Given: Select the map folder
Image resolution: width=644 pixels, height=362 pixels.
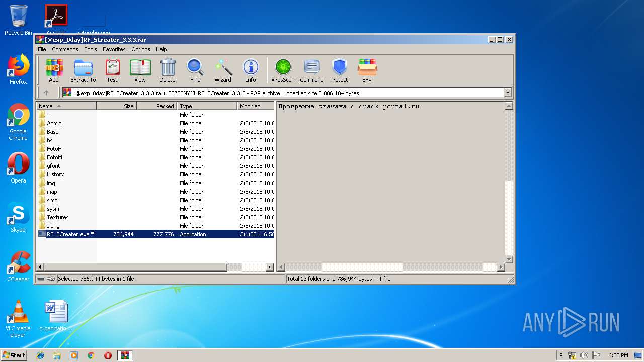Looking at the screenshot, I should [155, 192].
